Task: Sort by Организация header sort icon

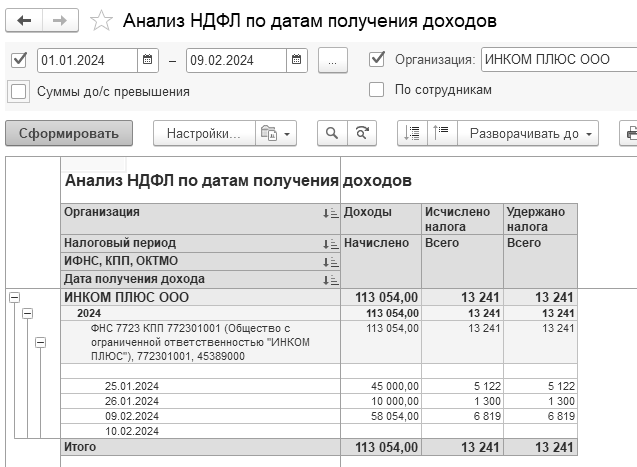Action: pos(331,213)
